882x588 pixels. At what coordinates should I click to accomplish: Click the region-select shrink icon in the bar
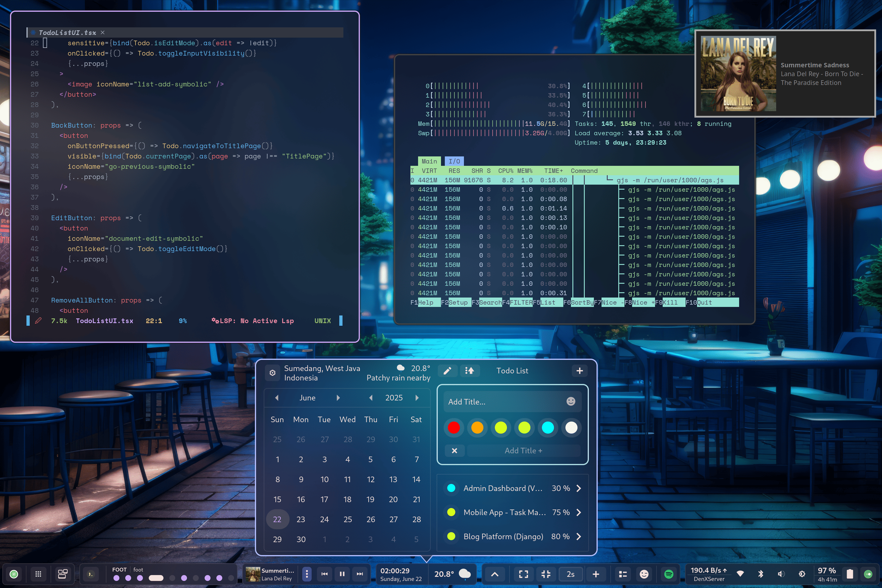546,574
